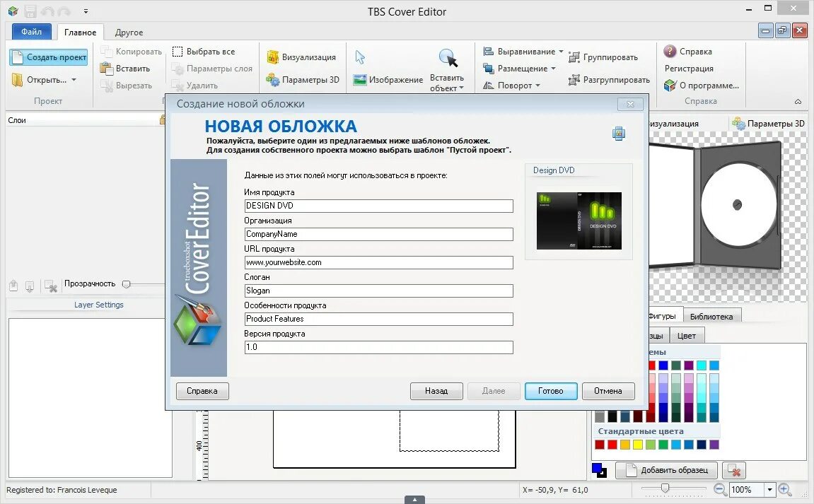The image size is (814, 504).
Task: Expand the Открыть dropdown arrow
Action: coord(74,80)
